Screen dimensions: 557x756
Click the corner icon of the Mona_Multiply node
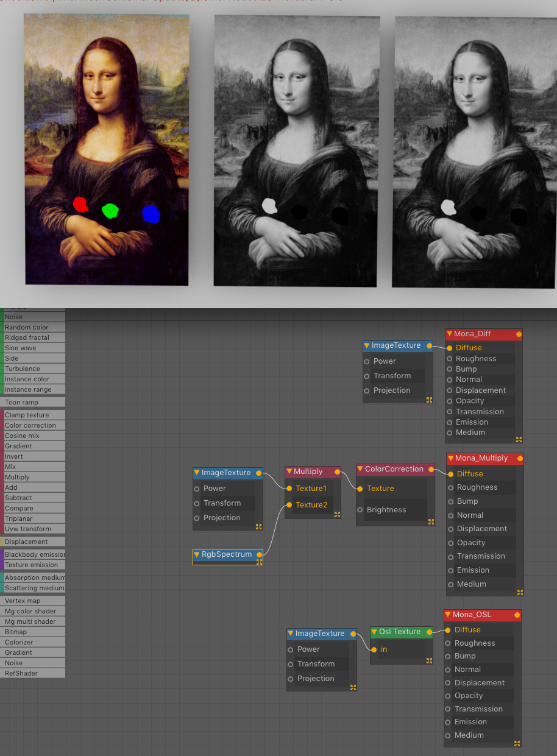coord(520,592)
